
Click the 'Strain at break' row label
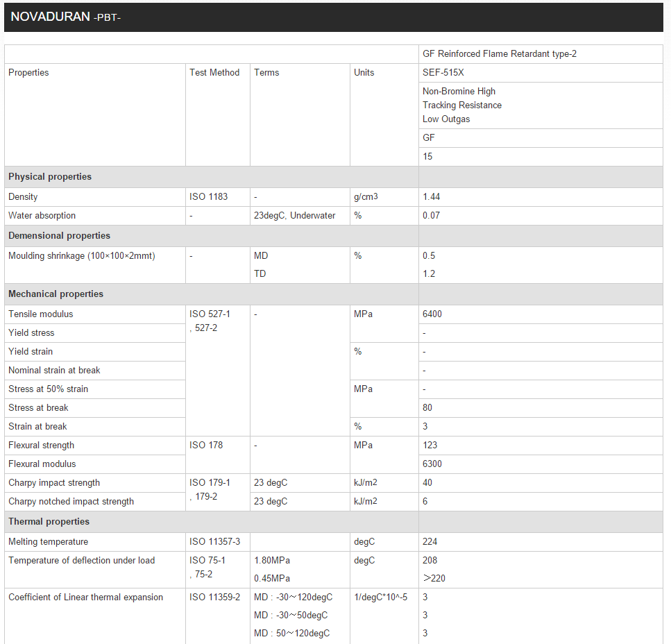click(x=37, y=427)
